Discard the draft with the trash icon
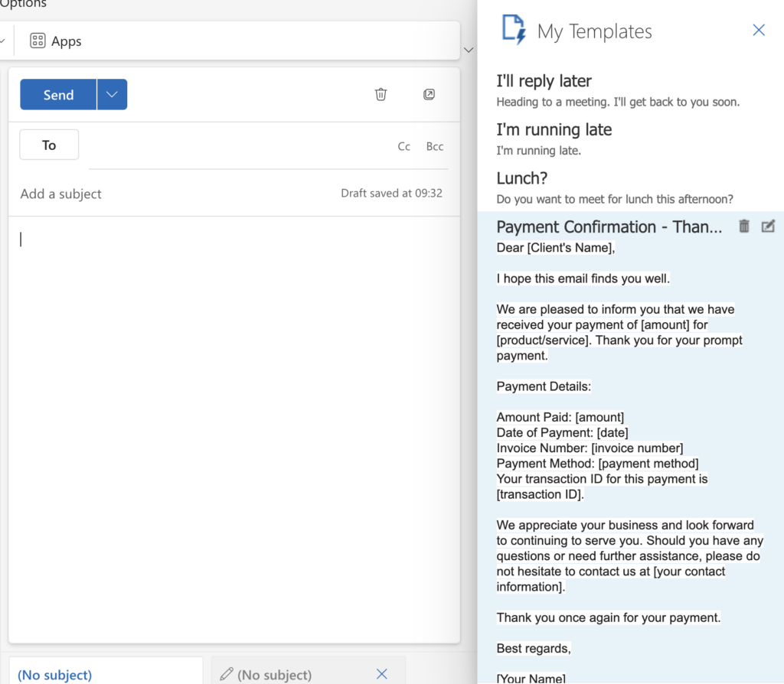The width and height of the screenshot is (784, 684). click(381, 94)
